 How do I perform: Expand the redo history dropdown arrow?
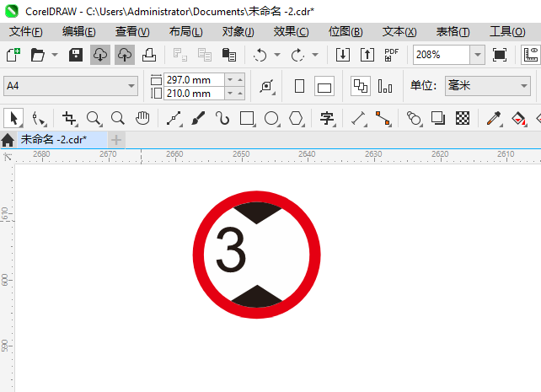click(315, 55)
